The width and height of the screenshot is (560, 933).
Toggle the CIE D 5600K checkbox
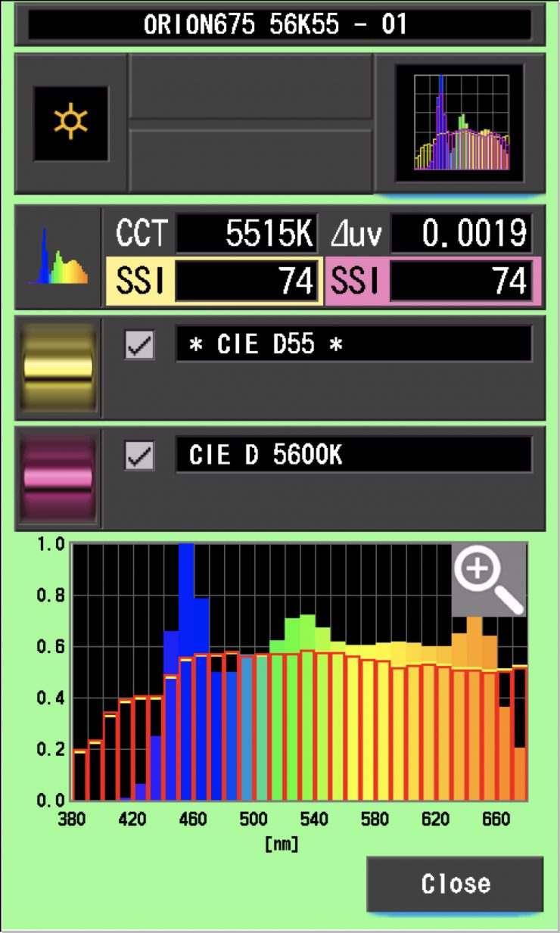(139, 456)
